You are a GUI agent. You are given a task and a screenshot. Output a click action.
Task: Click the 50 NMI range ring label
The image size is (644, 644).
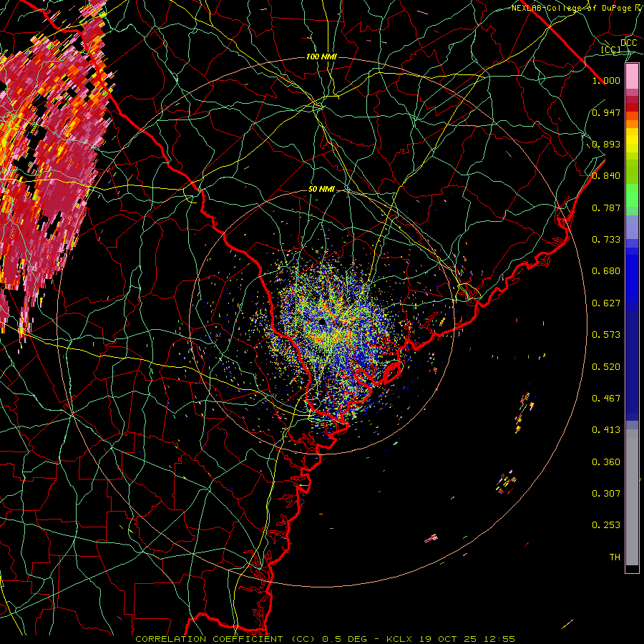pos(321,190)
